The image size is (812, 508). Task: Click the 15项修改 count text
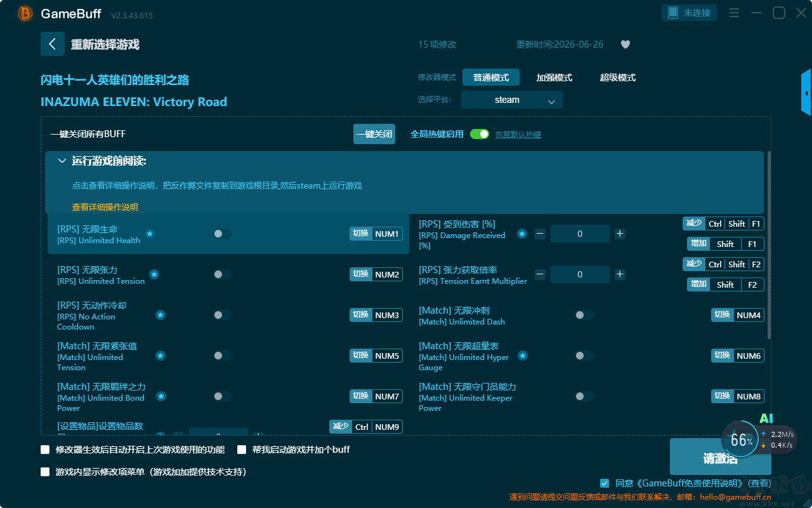tap(437, 44)
